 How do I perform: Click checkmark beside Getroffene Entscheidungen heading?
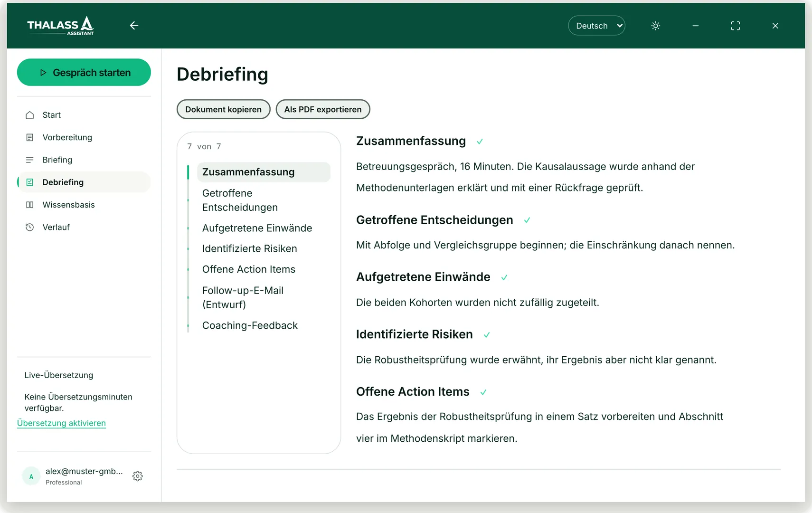tap(527, 220)
